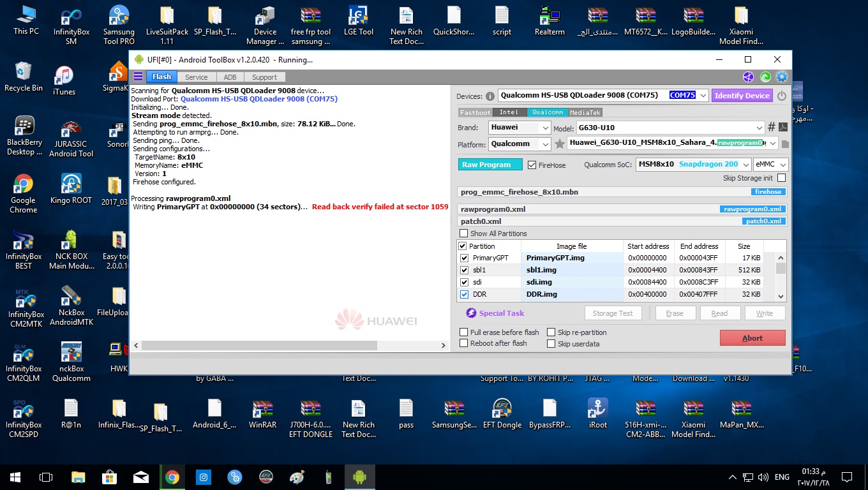Open the iRoot desktop shortcut

(x=598, y=414)
